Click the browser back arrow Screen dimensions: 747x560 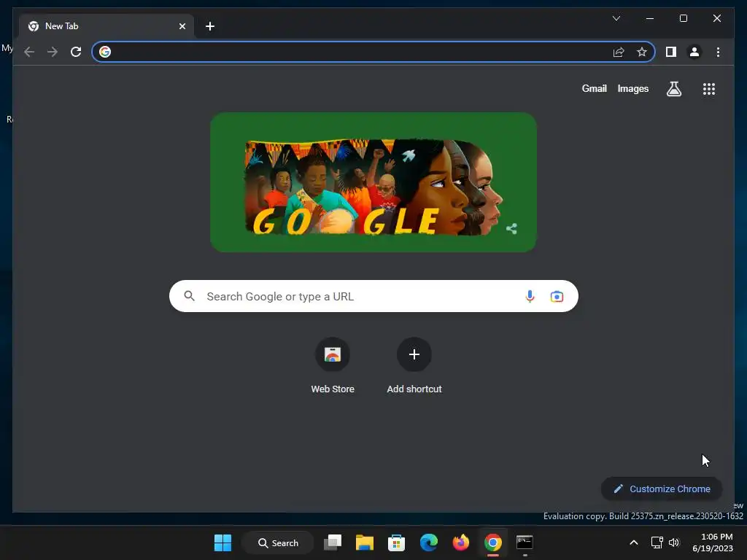(x=29, y=52)
